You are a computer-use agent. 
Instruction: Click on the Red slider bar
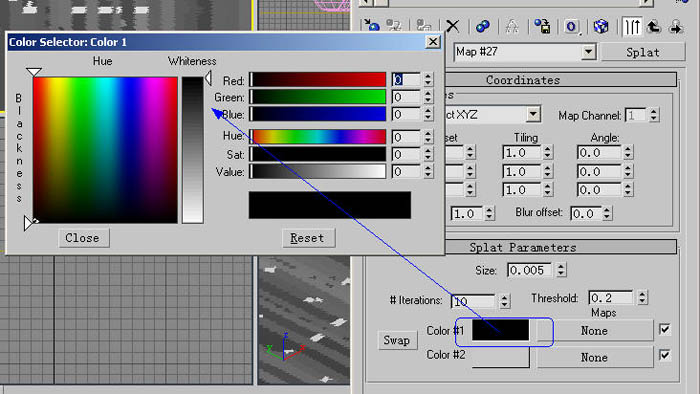point(317,79)
